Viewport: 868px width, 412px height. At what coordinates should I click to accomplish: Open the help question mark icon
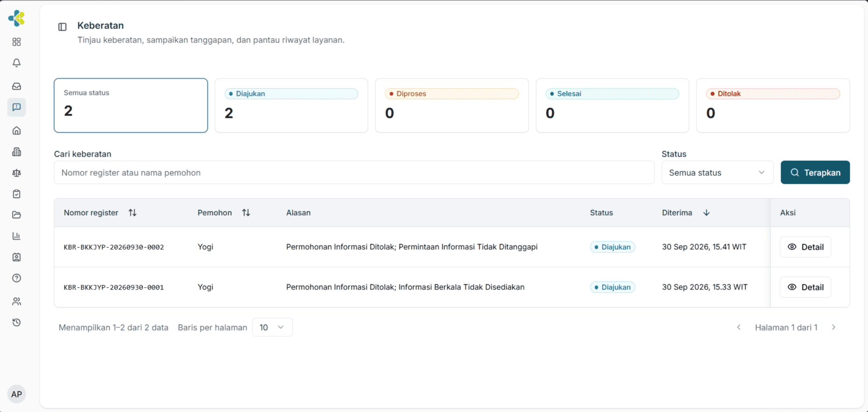click(x=16, y=278)
